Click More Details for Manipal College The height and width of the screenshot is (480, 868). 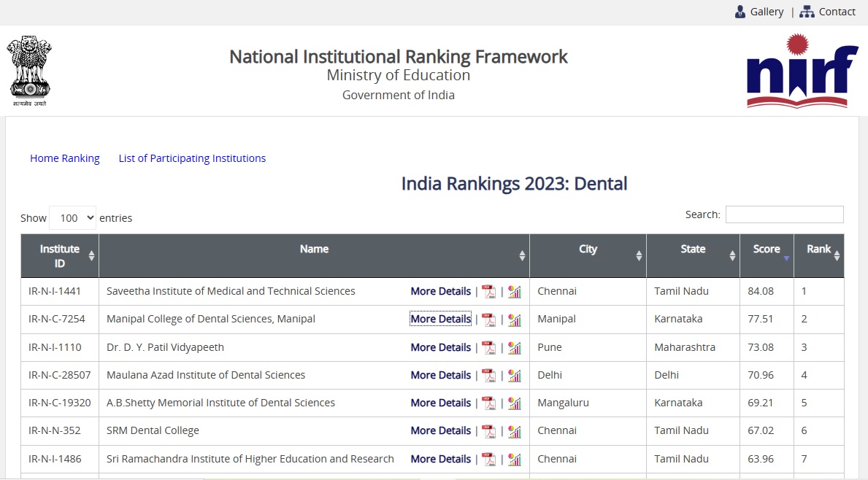440,319
